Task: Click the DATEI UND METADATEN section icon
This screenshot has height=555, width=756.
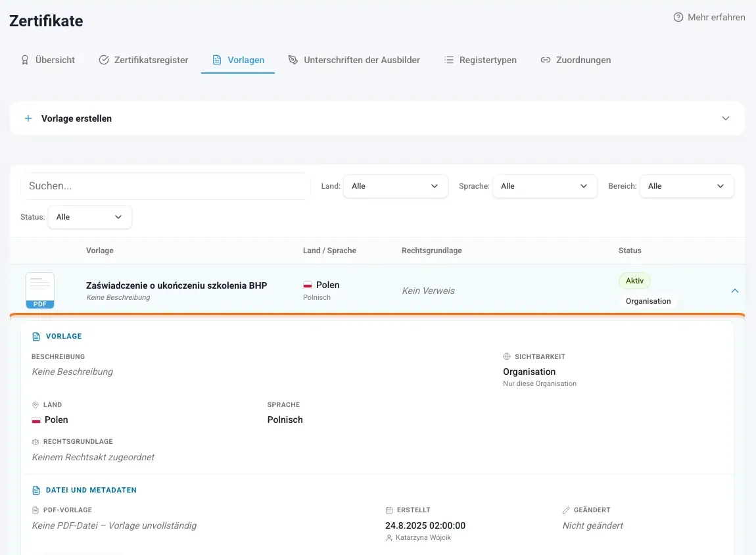Action: click(x=36, y=491)
